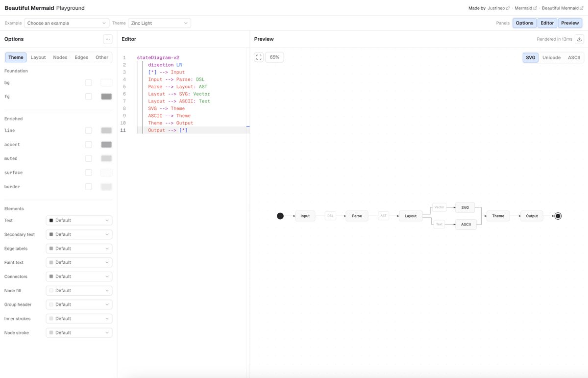Pick the muted color swatch
The height and width of the screenshot is (378, 588).
[x=106, y=158]
